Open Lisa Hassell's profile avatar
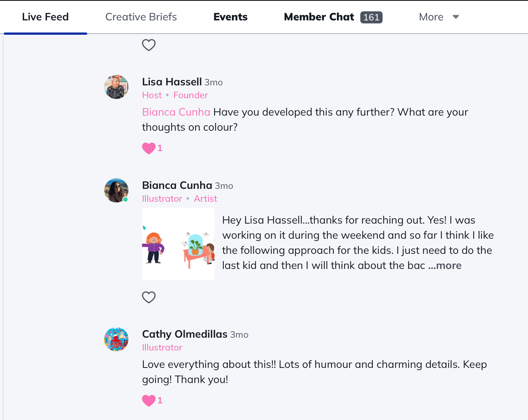Screen dimensions: 528x420 (116, 87)
